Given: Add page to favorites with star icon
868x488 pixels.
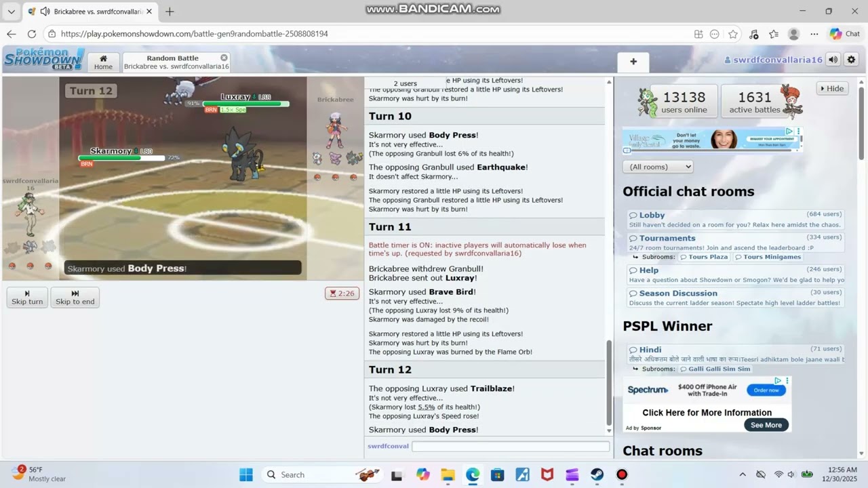Looking at the screenshot, I should click(733, 34).
